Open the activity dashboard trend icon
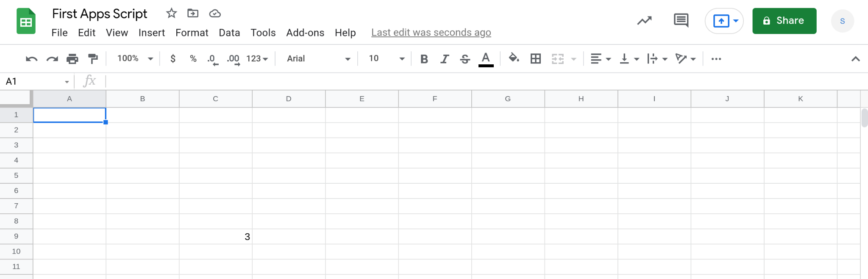 pyautogui.click(x=644, y=21)
